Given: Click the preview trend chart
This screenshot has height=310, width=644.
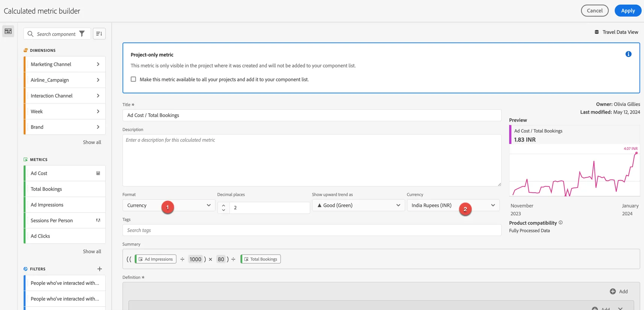Looking at the screenshot, I should [574, 171].
